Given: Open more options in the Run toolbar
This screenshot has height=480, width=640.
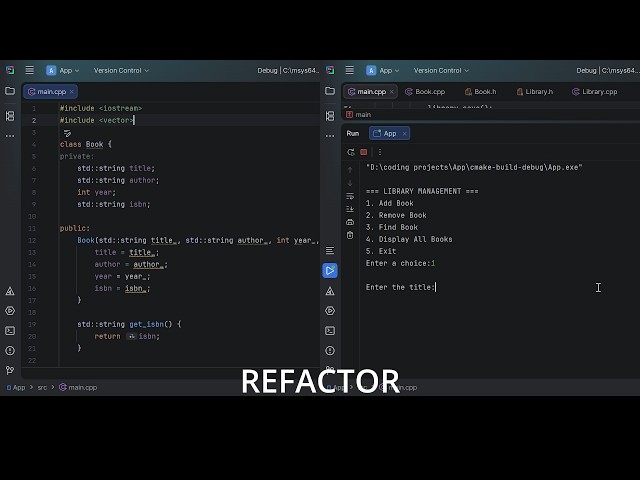Looking at the screenshot, I should click(x=380, y=152).
